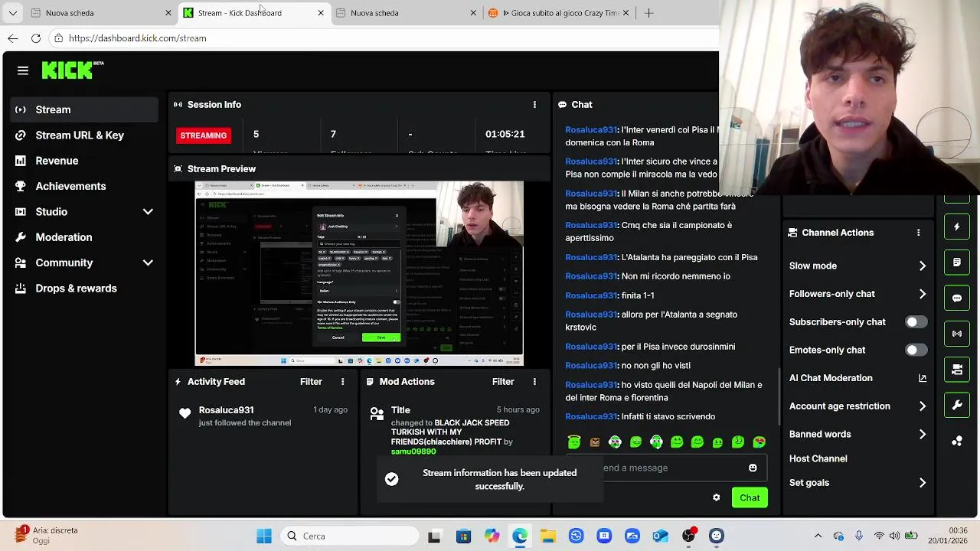Image resolution: width=980 pixels, height=551 pixels.
Task: Switch to first Nuova scheda tab
Action: point(100,13)
